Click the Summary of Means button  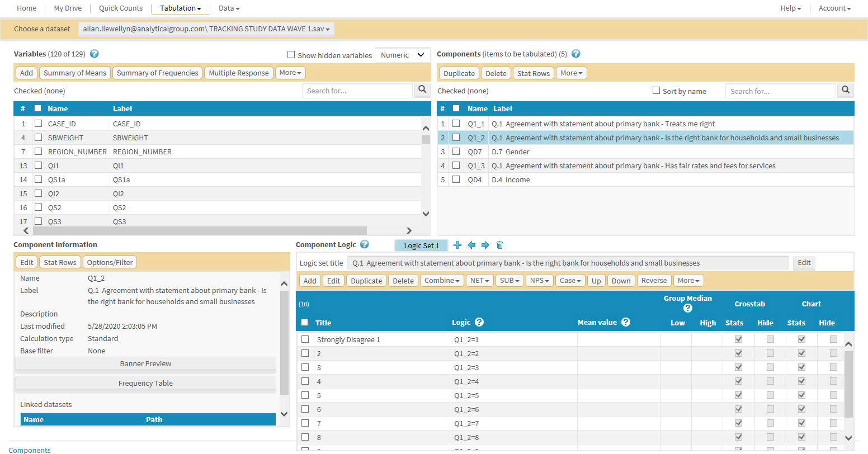point(75,73)
